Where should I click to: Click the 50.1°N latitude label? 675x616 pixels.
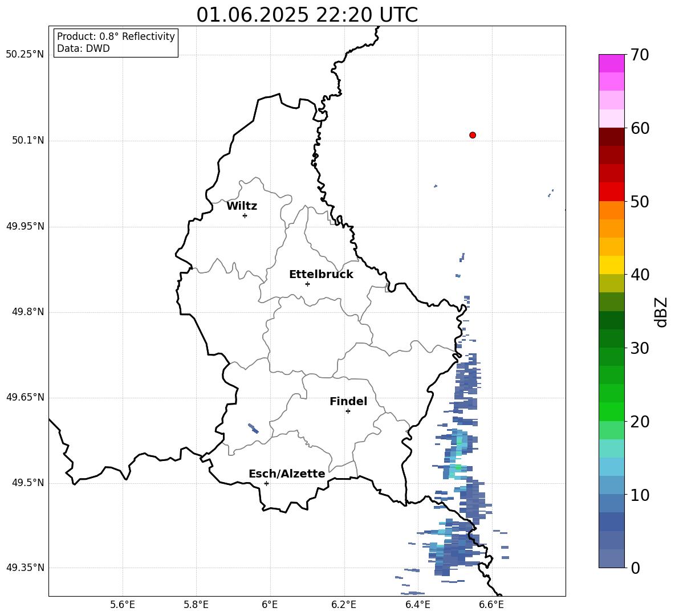click(x=28, y=140)
